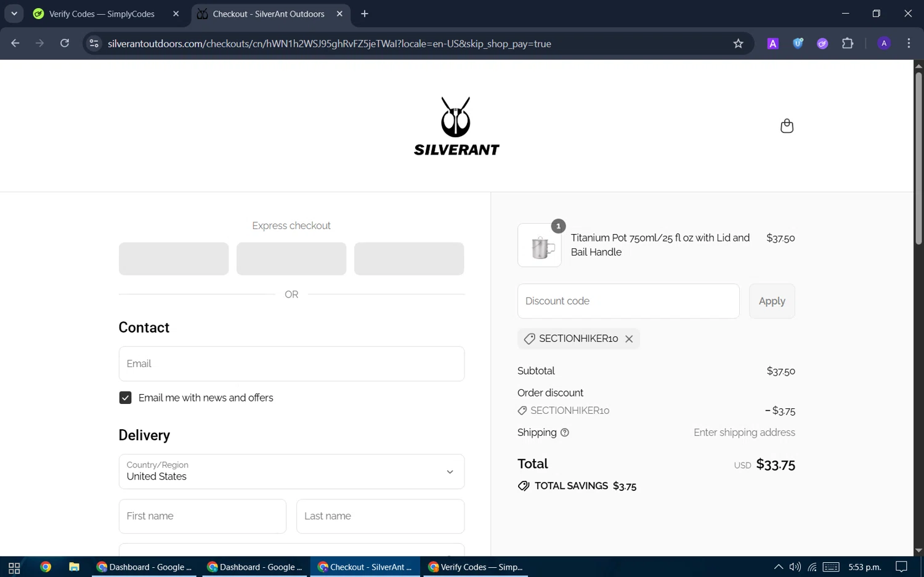924x577 pixels.
Task: Click the 5:53 p.m. clock
Action: coord(865,567)
